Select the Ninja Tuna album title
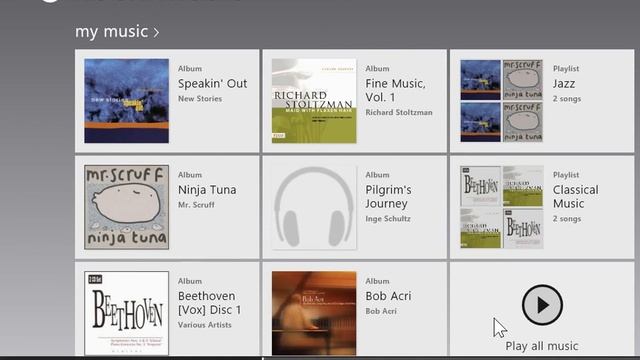Screen dimensions: 640x360 [207, 190]
